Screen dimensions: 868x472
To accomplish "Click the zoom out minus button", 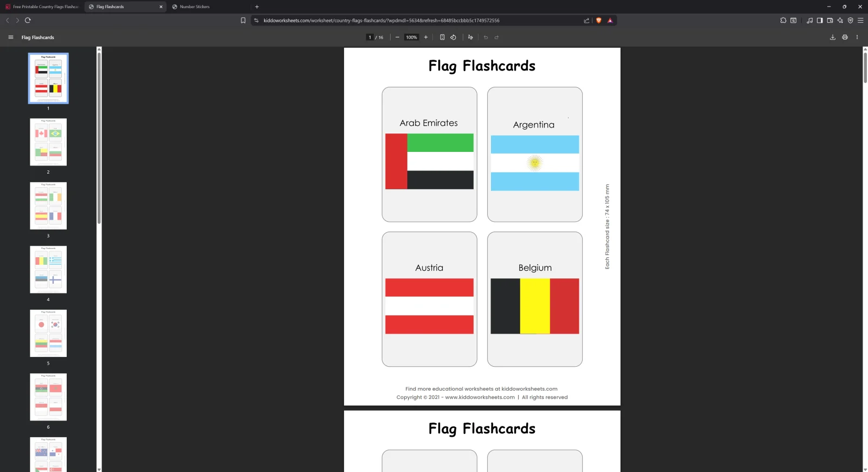I will 397,37.
